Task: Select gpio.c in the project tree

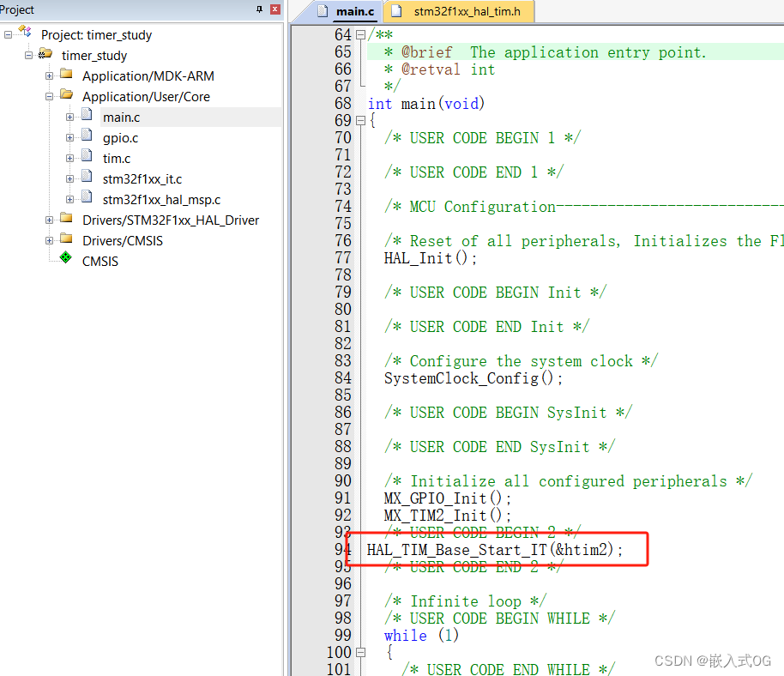Action: pos(120,138)
